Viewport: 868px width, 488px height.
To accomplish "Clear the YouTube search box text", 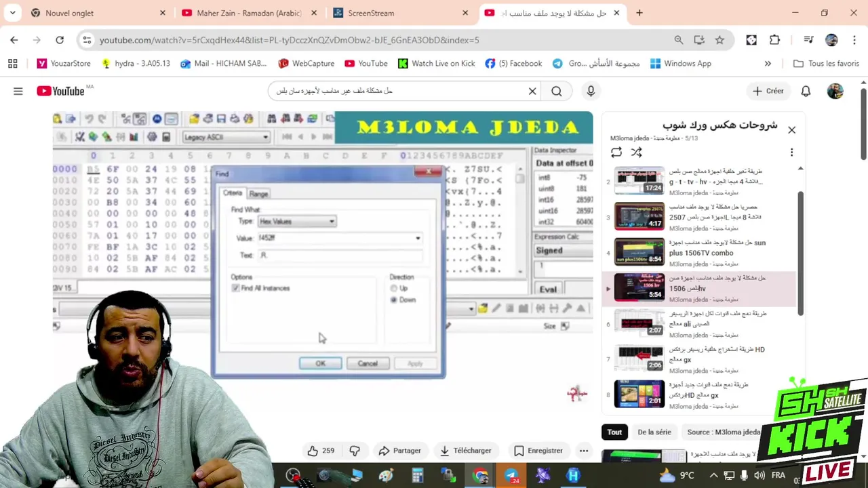I will tap(532, 91).
